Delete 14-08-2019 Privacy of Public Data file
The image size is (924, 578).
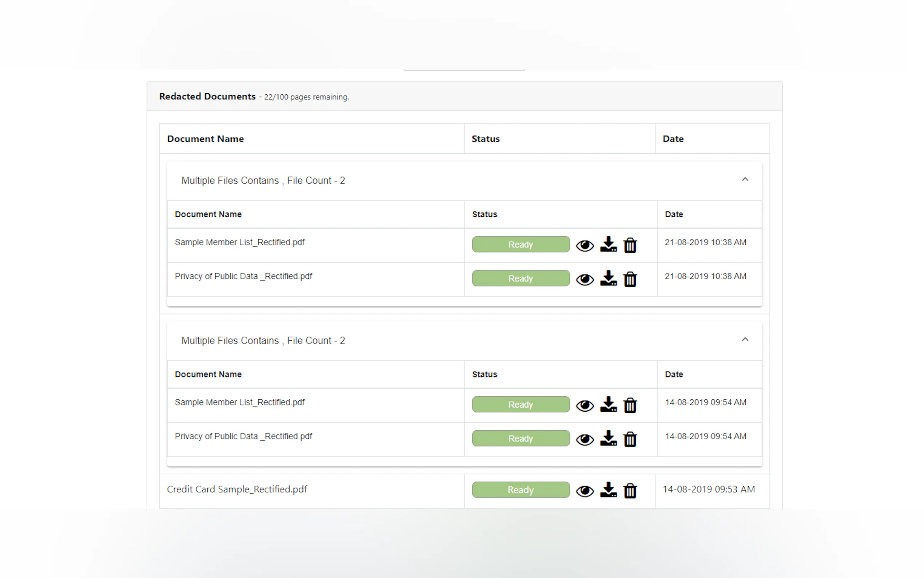[x=630, y=439]
